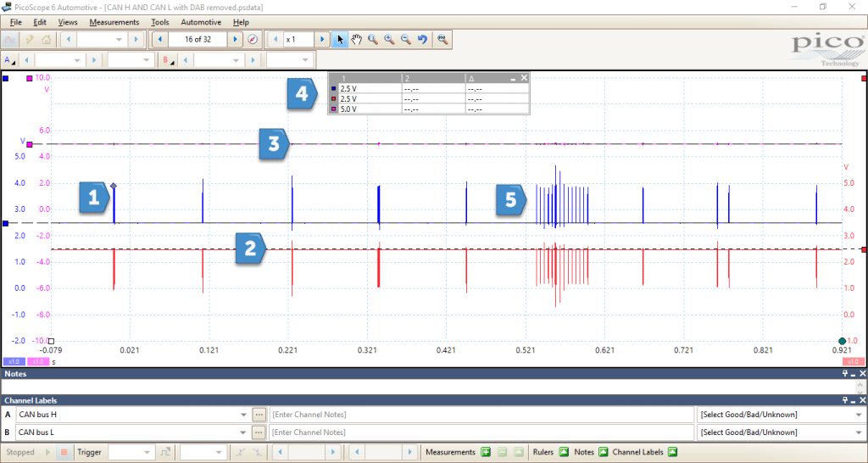Expand the timebase dropdown in top toolbar

point(119,39)
